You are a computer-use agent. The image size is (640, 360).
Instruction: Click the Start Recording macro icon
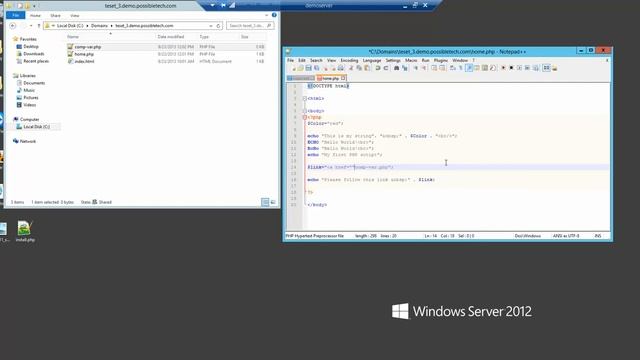(503, 68)
